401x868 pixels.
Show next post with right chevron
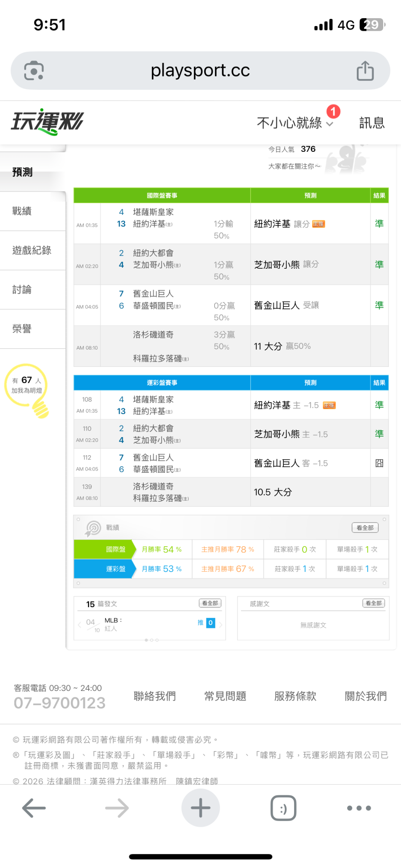pos(221,625)
